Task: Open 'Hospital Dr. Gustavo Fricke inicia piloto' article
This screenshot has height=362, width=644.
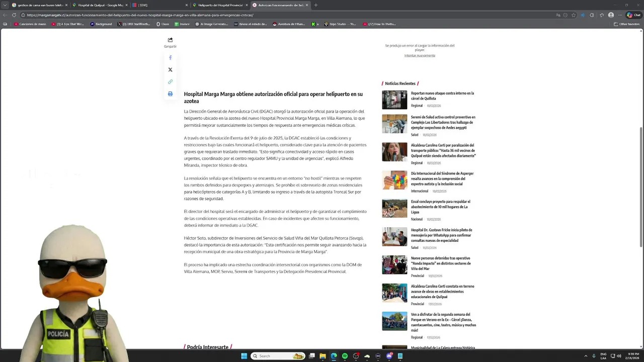Action: click(x=441, y=235)
